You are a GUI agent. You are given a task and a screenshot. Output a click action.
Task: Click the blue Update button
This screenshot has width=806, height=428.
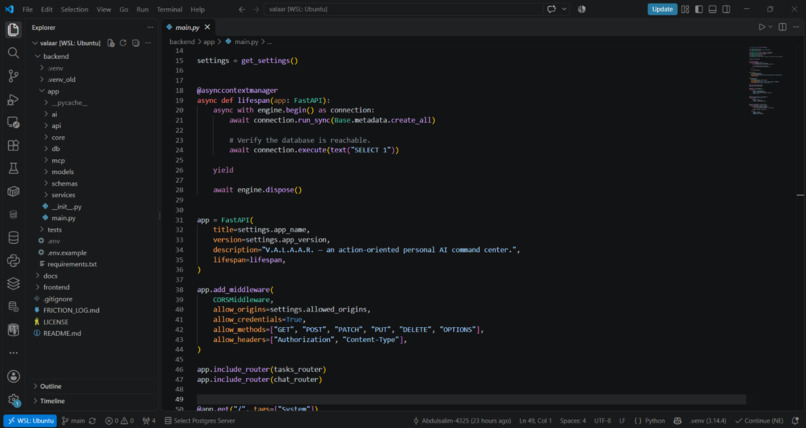pyautogui.click(x=662, y=9)
